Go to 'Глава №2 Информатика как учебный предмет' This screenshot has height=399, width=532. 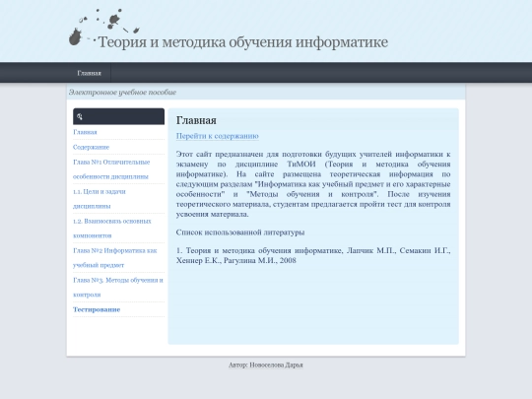coord(115,257)
